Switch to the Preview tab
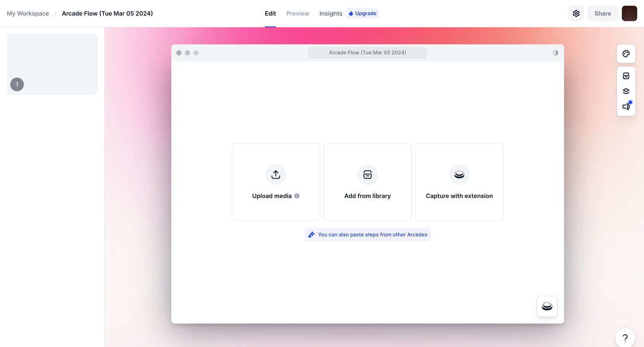 298,14
